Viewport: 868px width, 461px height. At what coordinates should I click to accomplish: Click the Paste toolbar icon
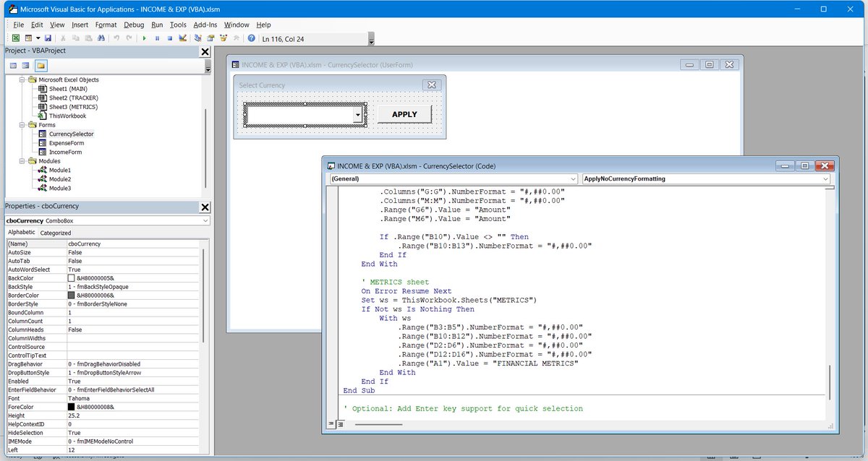[88, 38]
